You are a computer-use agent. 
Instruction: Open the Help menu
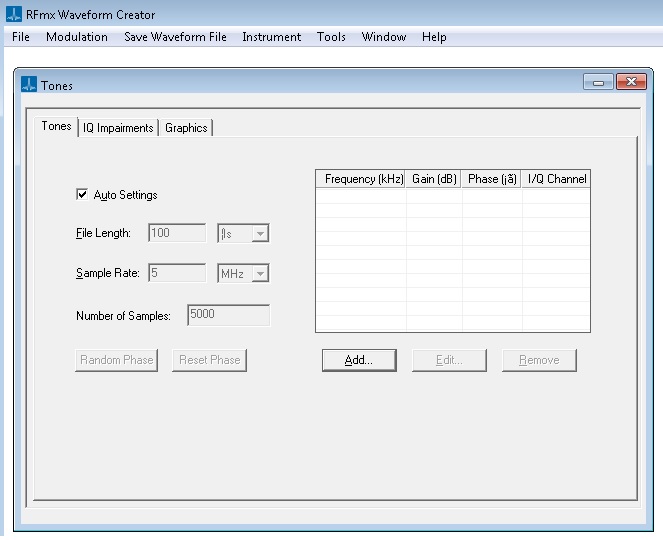point(434,37)
